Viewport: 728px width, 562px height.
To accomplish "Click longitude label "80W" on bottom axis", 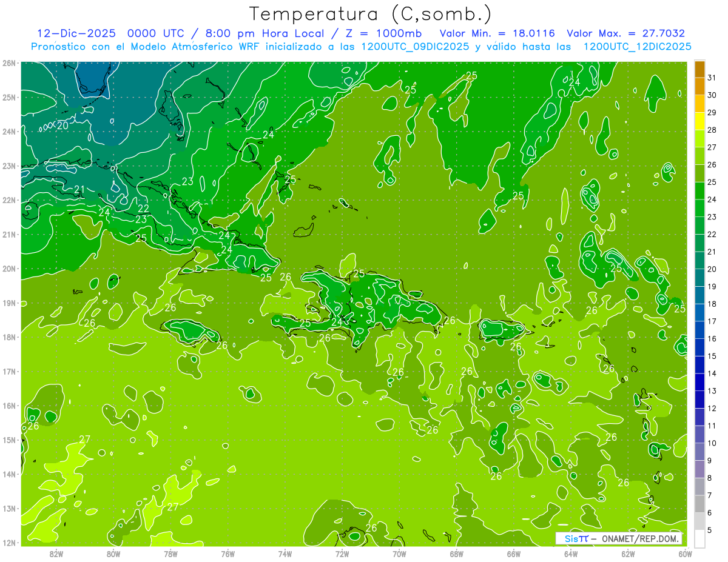I will (113, 553).
